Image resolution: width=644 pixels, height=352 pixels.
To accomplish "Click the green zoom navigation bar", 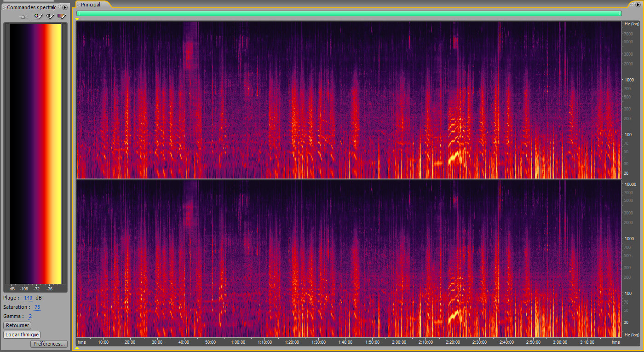I will [349, 13].
